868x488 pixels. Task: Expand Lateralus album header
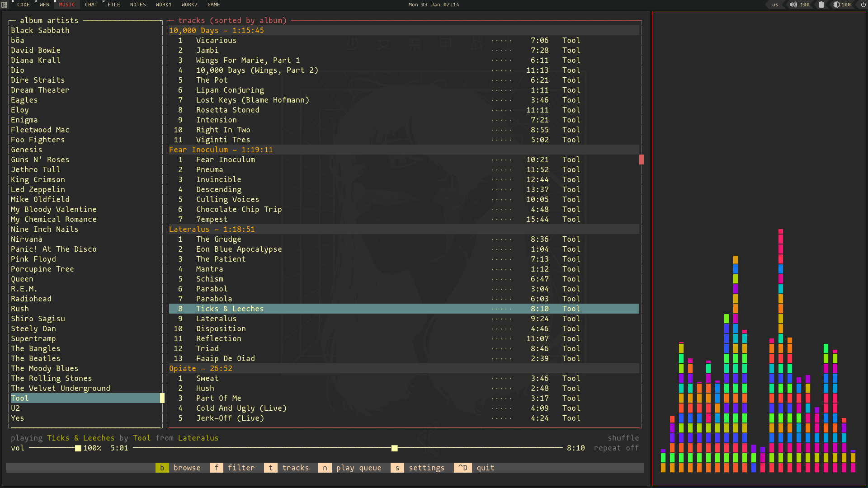tap(212, 229)
